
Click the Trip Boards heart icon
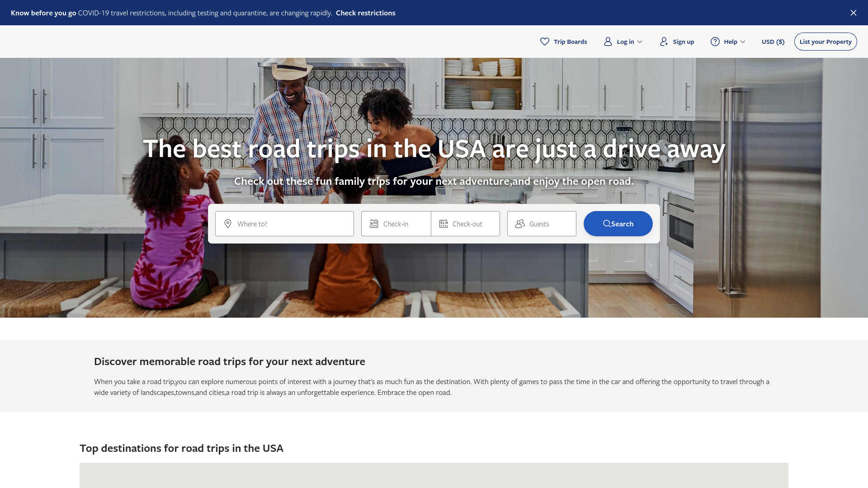(545, 42)
